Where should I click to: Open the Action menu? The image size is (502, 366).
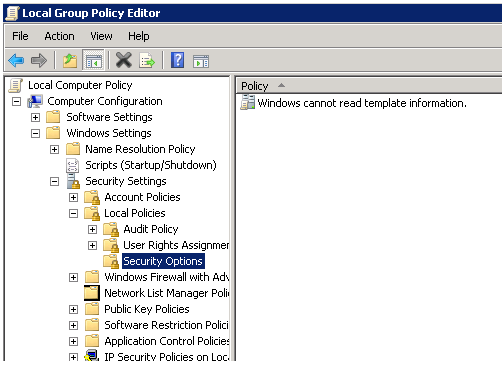click(59, 36)
